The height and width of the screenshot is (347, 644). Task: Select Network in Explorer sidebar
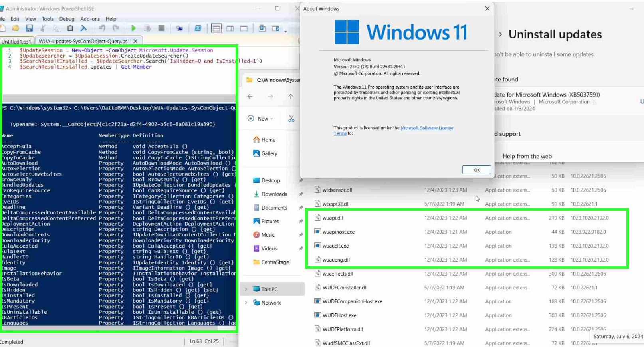click(x=267, y=303)
